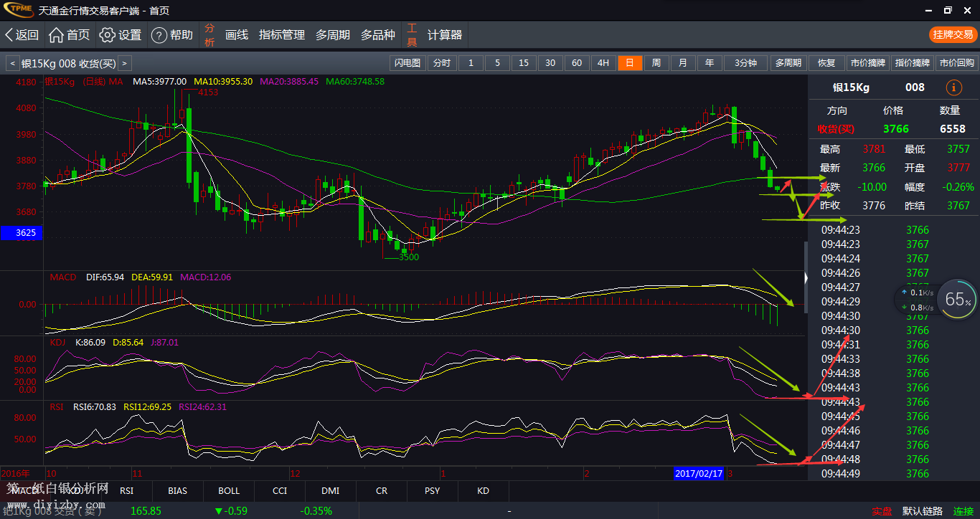This screenshot has height=519, width=980.
Task: Open the 多周期 menu
Action: coord(333,35)
